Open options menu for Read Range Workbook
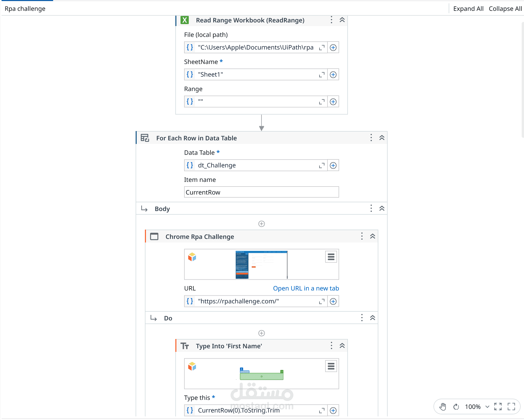This screenshot has height=420, width=524. [331, 20]
